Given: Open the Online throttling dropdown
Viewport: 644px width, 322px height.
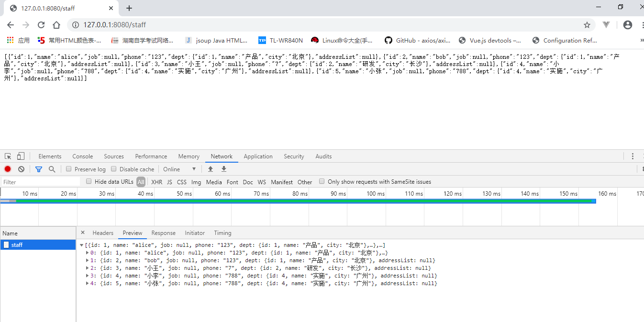Looking at the screenshot, I should [179, 169].
